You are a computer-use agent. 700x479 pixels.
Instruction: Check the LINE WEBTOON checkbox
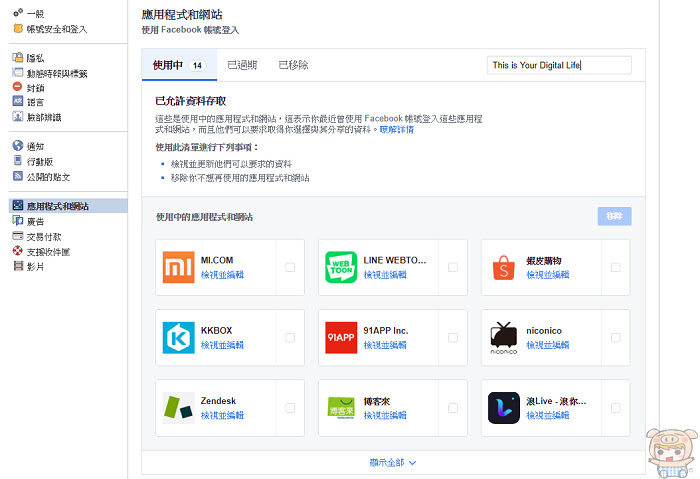(453, 267)
